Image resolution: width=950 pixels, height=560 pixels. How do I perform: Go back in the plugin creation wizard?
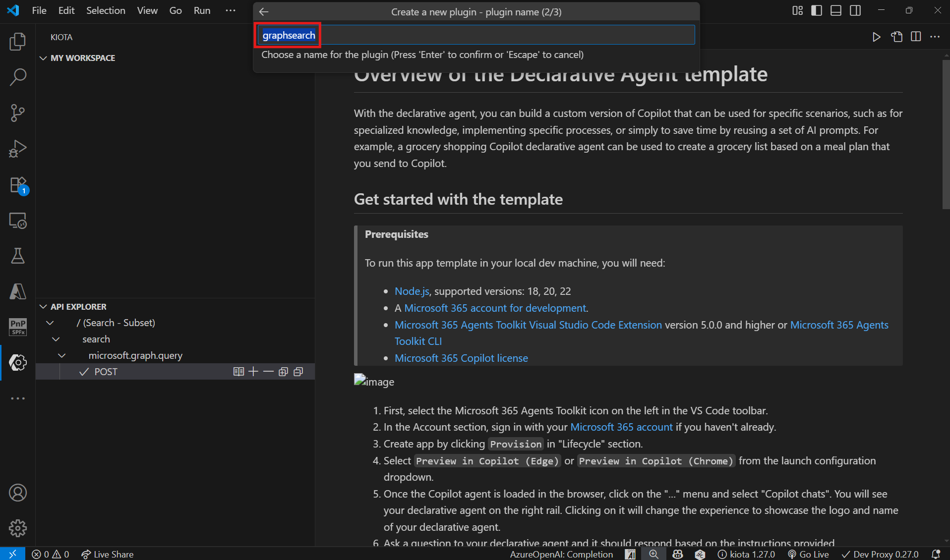click(x=264, y=12)
